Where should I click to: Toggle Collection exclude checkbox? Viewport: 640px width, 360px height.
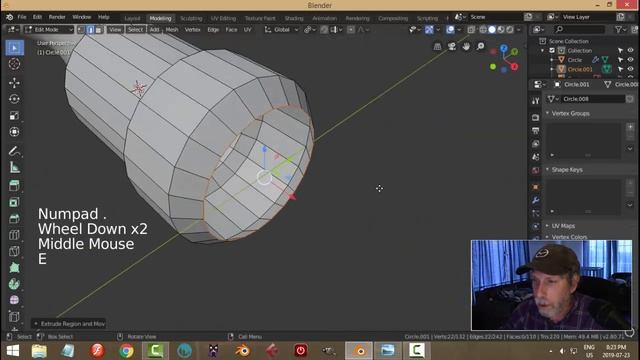552,51
